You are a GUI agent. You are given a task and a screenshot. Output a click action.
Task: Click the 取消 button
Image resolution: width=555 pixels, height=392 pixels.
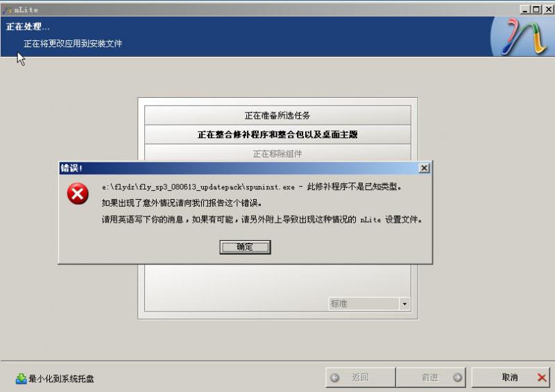pos(511,377)
